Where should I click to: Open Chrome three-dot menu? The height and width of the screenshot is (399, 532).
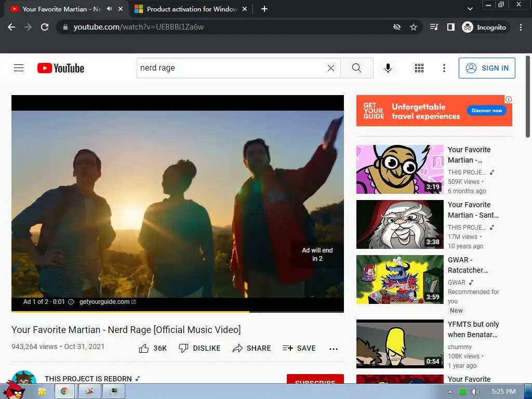521,27
